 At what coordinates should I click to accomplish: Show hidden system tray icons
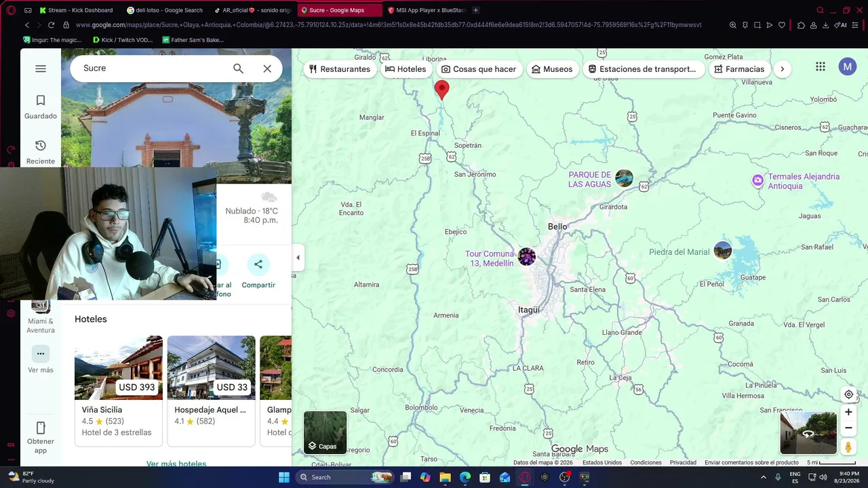click(763, 477)
